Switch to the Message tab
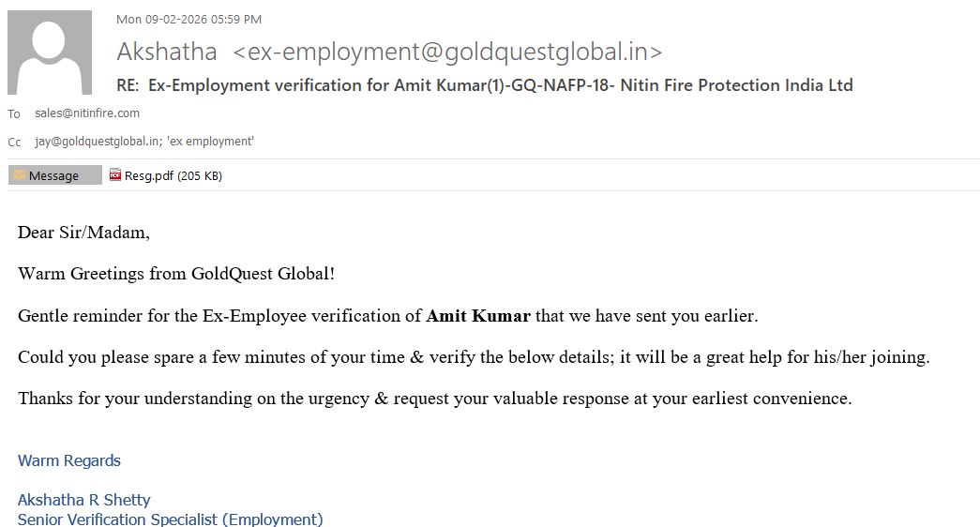980x527 pixels. pos(54,175)
